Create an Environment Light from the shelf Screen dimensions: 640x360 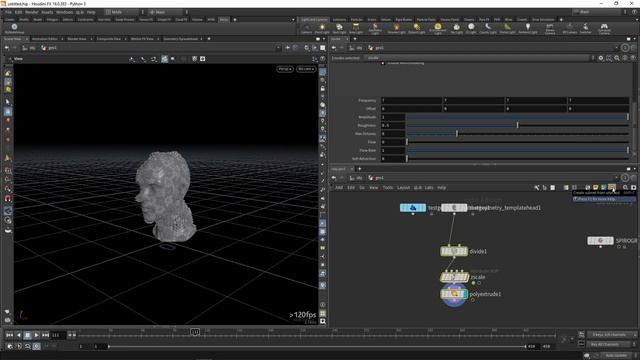(438, 29)
